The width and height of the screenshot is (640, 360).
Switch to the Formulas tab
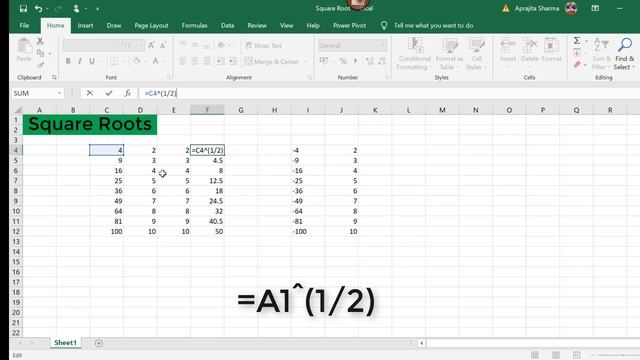click(x=194, y=25)
